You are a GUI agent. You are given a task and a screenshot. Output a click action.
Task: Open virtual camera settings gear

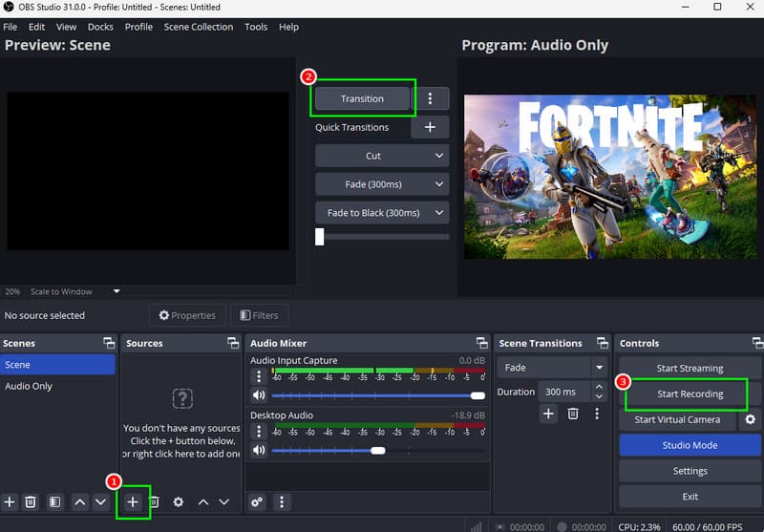(x=750, y=419)
